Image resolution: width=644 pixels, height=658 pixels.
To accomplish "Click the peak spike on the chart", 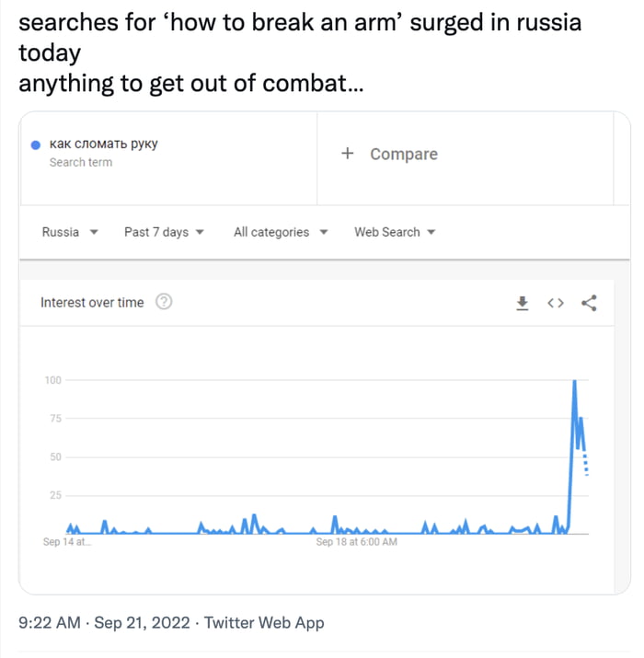I will (x=575, y=382).
